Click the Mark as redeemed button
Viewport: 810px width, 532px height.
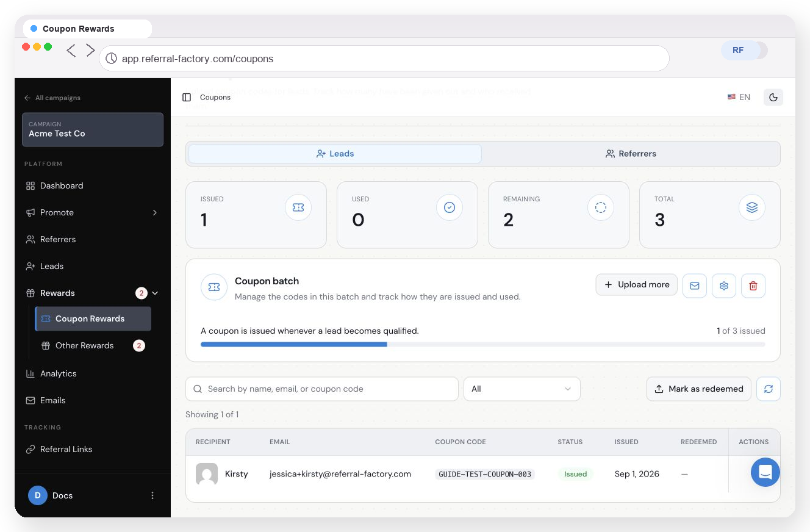point(699,389)
